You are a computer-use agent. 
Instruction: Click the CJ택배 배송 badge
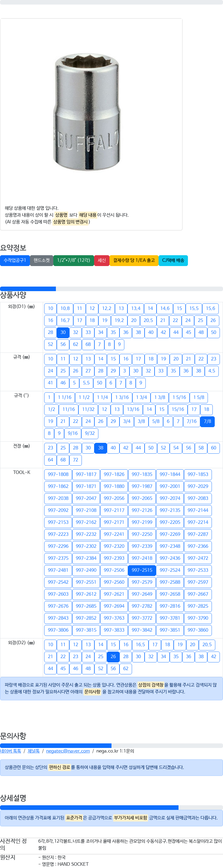coord(173,260)
